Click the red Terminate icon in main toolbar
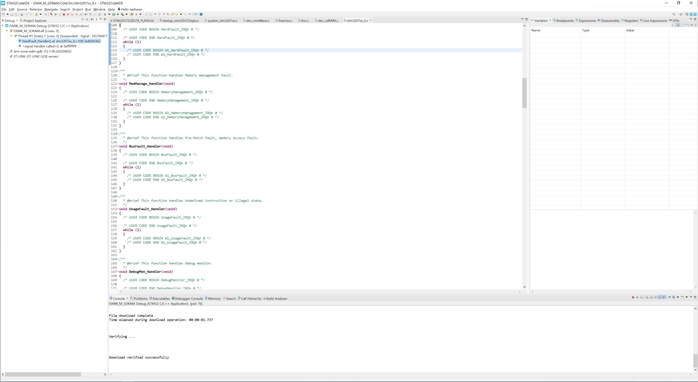Screen dimensions: 698x382 64,14
